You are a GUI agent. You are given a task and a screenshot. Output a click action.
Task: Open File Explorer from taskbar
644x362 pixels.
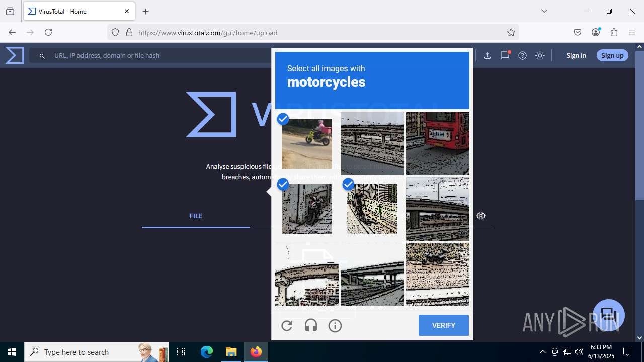[231, 352]
